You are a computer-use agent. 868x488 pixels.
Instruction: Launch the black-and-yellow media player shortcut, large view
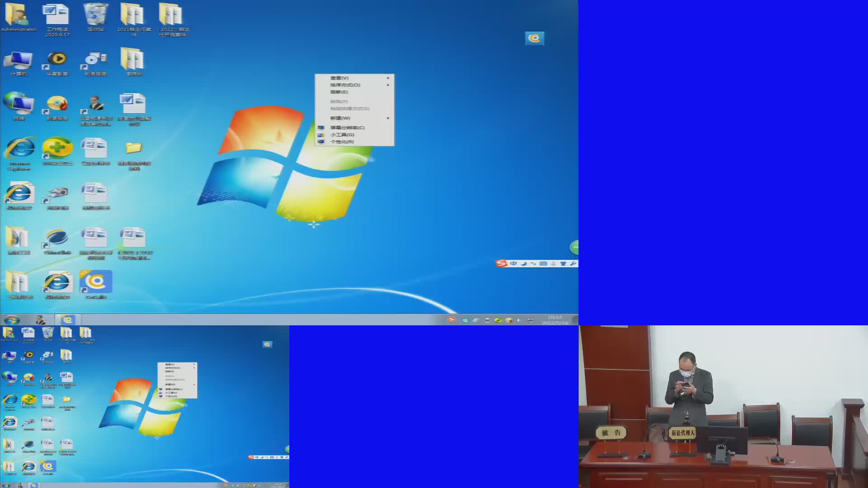(x=57, y=63)
